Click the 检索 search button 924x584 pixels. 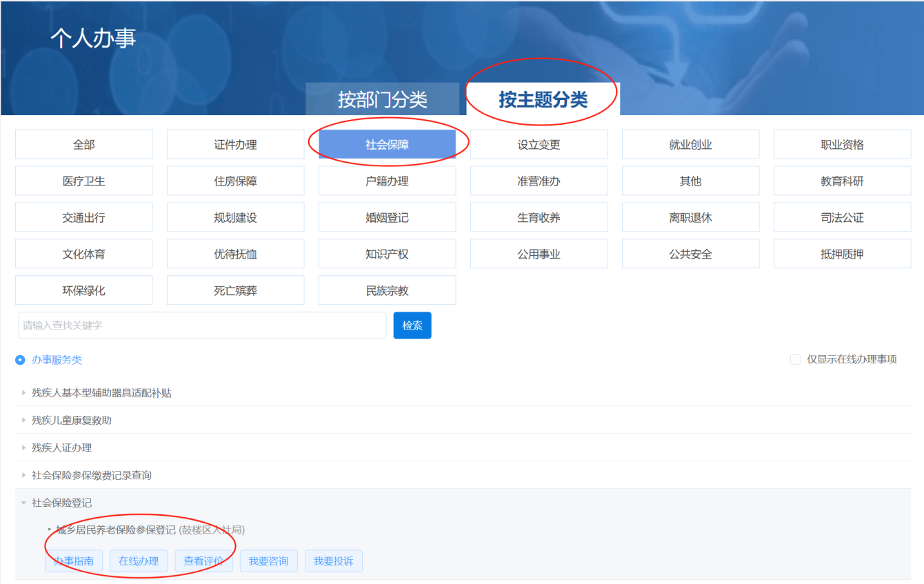[x=412, y=325]
